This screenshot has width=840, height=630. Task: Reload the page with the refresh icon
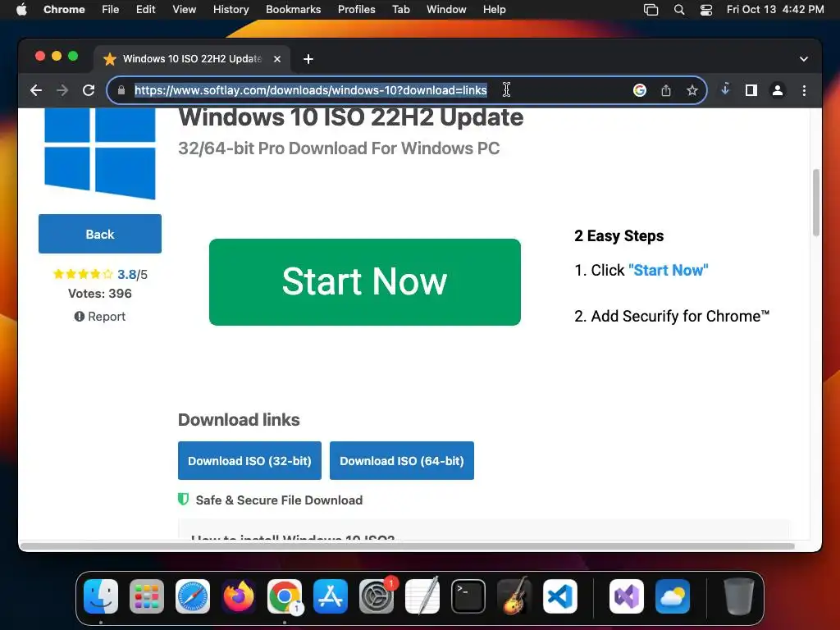(89, 90)
